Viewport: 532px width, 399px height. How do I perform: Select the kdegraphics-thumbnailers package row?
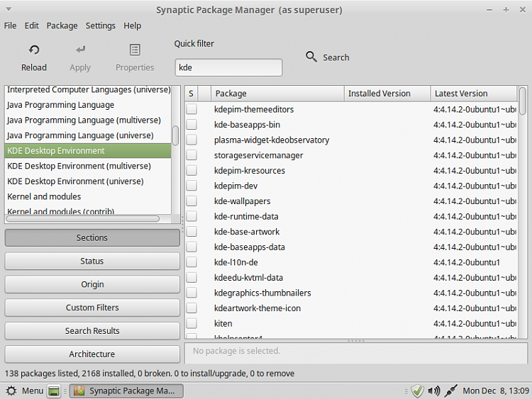351,293
